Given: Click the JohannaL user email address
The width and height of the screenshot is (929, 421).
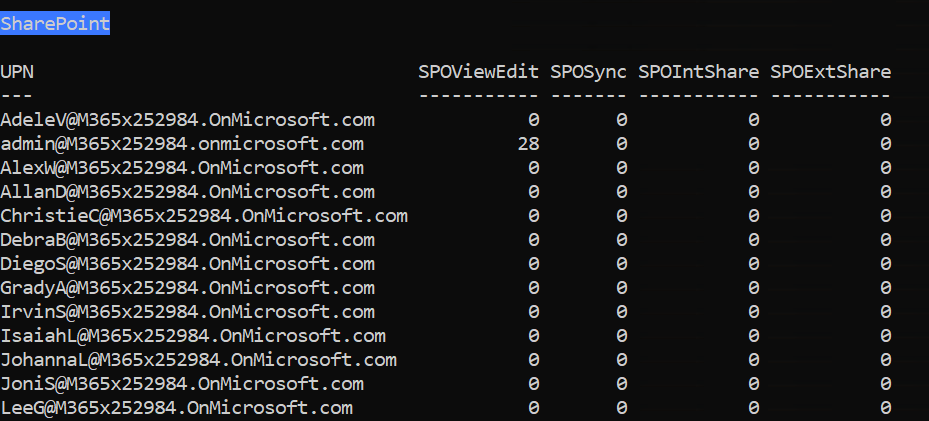Looking at the screenshot, I should coord(198,360).
